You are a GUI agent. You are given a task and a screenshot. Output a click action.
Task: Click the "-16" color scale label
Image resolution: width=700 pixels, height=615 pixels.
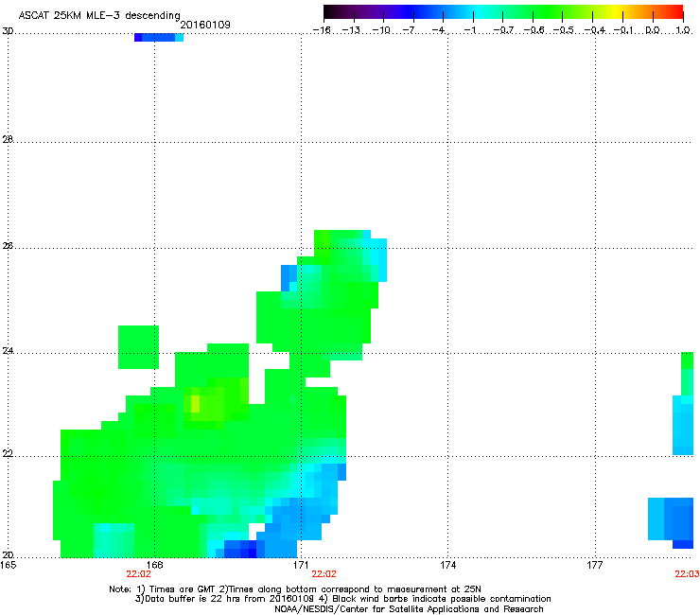322,30
